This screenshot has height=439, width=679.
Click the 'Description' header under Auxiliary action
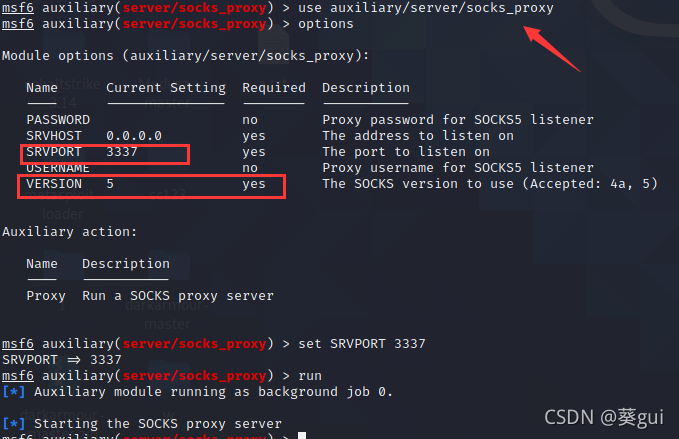click(126, 264)
